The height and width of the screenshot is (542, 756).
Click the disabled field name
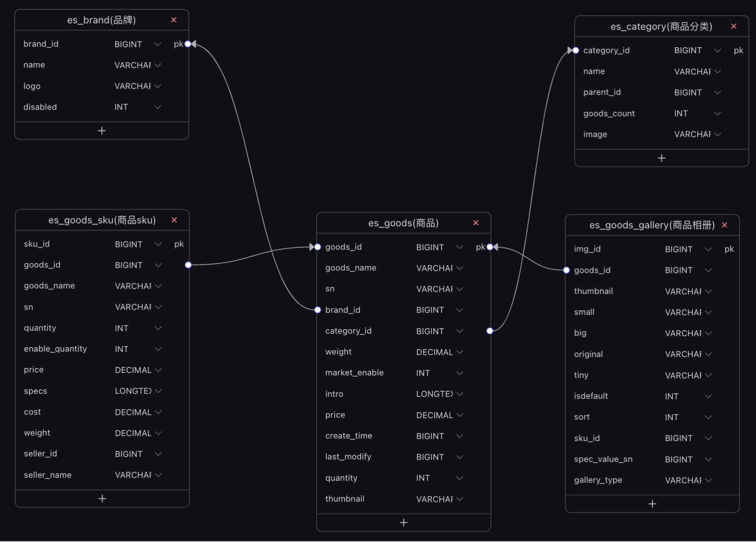click(40, 107)
